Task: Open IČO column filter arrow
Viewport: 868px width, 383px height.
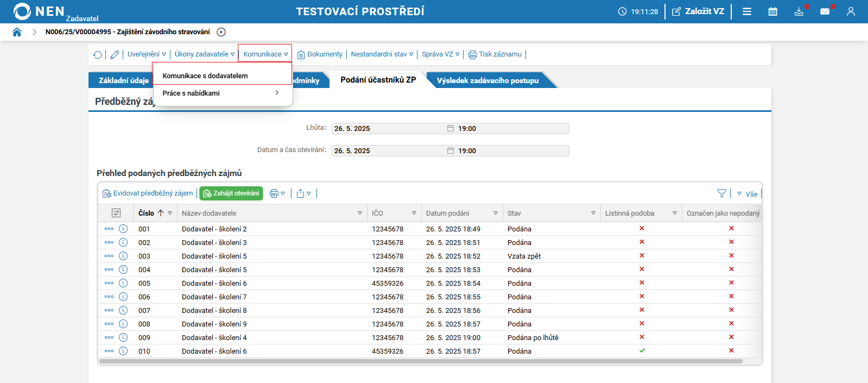Action: click(x=414, y=213)
